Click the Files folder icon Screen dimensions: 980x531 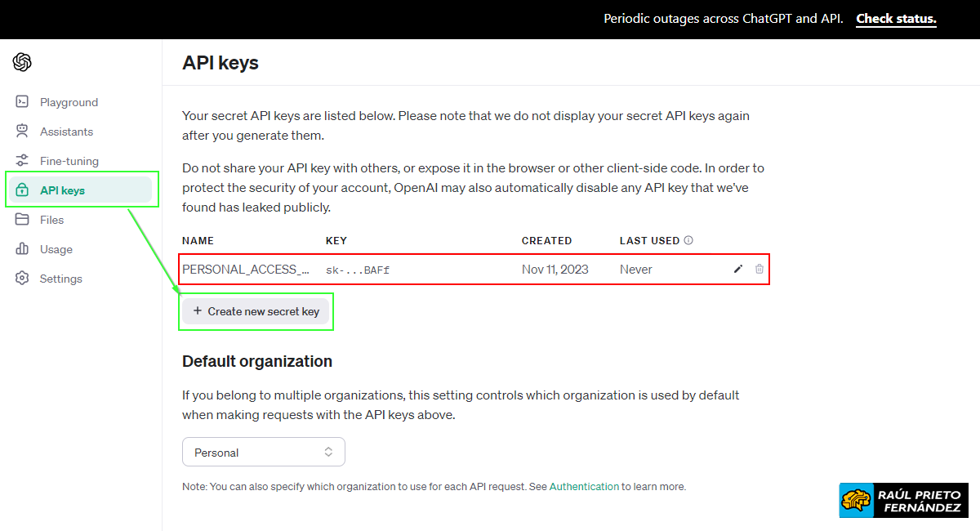[x=23, y=220]
